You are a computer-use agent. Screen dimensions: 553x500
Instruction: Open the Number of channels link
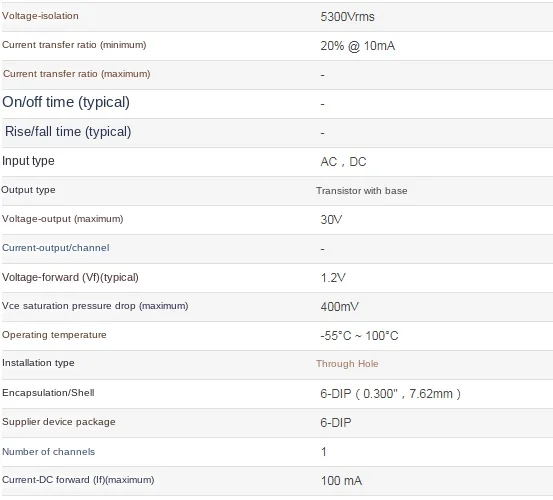tap(49, 452)
